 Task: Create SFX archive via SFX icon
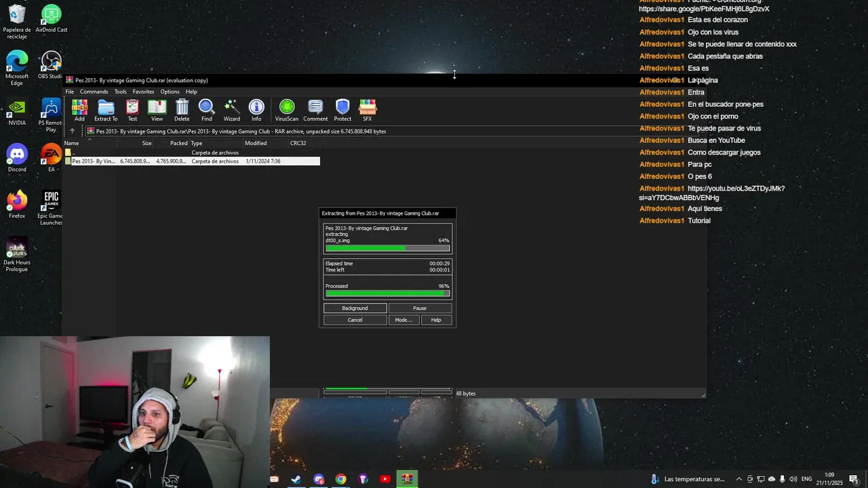pyautogui.click(x=368, y=110)
